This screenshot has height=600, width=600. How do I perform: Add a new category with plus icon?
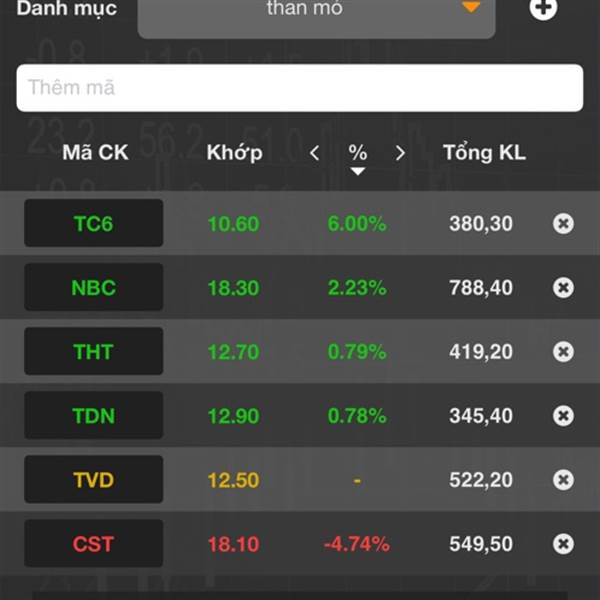(x=543, y=8)
